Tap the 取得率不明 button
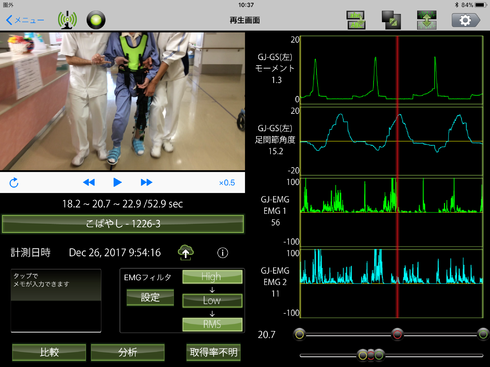This screenshot has width=490, height=367. 213,352
